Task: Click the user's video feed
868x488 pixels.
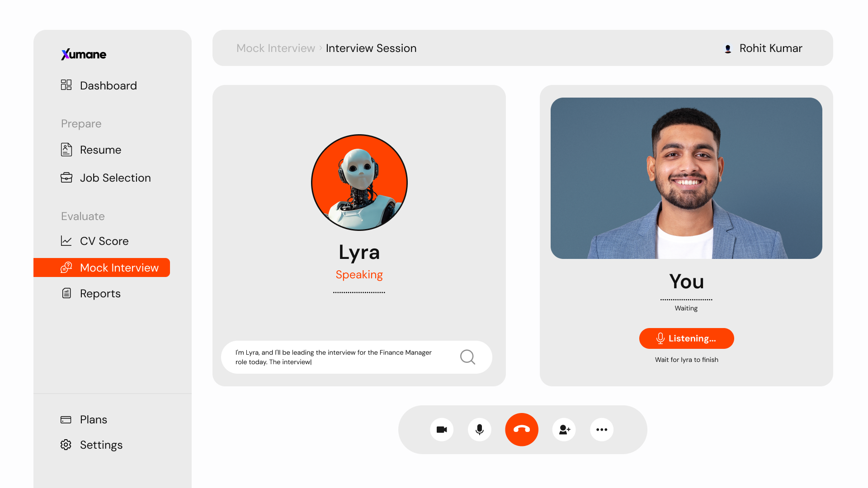Action: pos(686,178)
